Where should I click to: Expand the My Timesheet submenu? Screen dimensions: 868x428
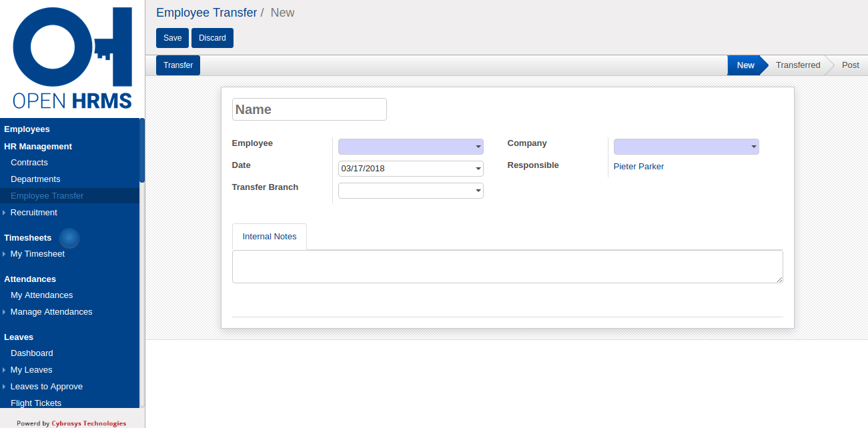4,254
